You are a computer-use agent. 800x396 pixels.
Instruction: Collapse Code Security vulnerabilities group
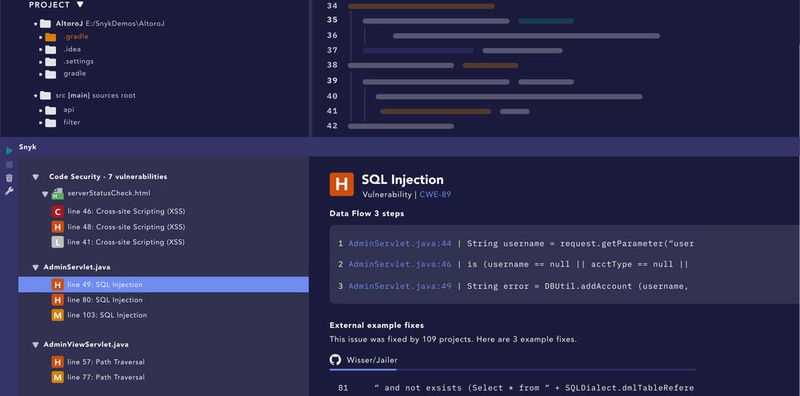pos(36,177)
